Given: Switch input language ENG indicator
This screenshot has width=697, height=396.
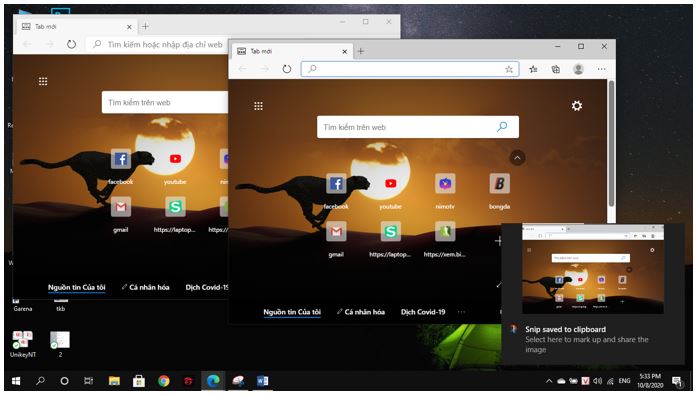Looking at the screenshot, I should [624, 381].
